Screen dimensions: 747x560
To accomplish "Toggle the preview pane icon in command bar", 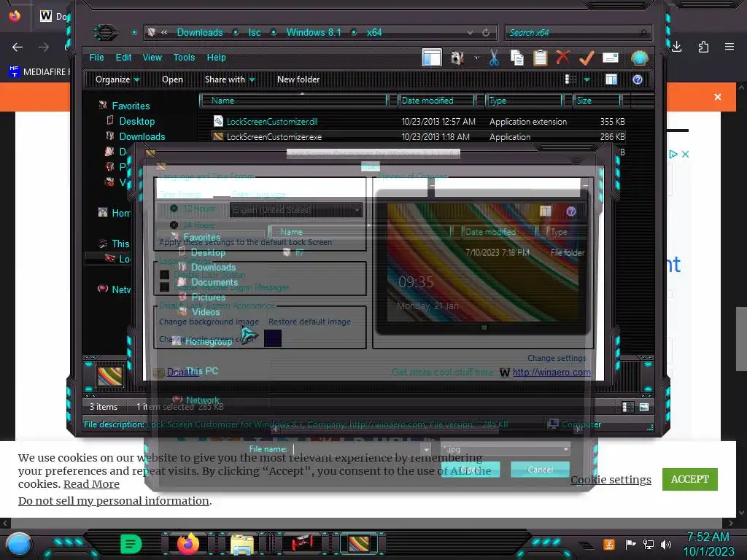I will 611,79.
